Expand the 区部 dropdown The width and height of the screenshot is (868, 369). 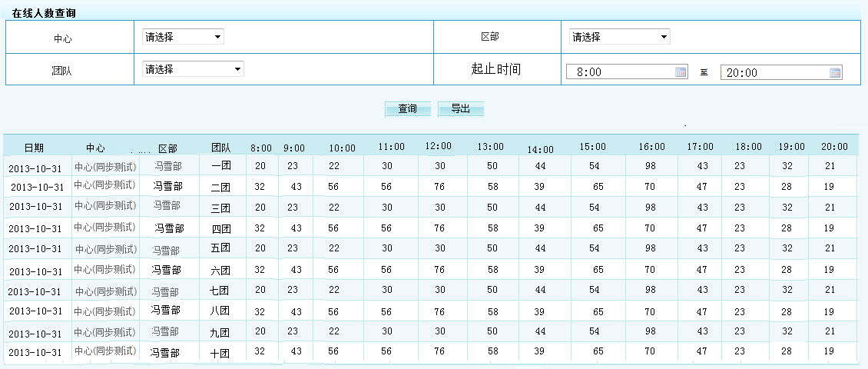click(x=619, y=37)
